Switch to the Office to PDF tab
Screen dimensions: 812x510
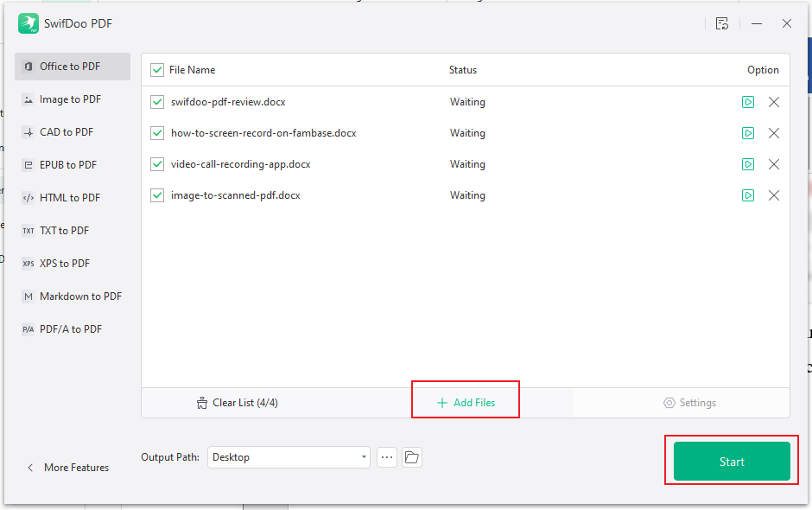pos(69,66)
